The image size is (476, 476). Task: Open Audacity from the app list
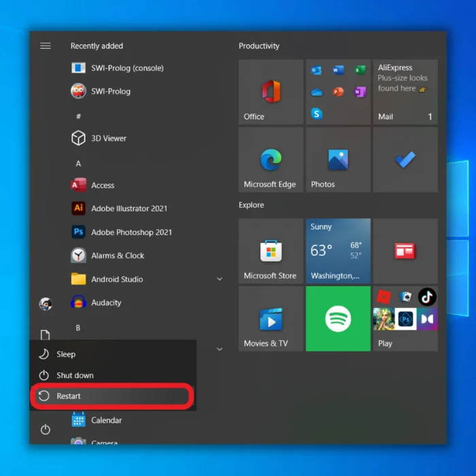106,303
